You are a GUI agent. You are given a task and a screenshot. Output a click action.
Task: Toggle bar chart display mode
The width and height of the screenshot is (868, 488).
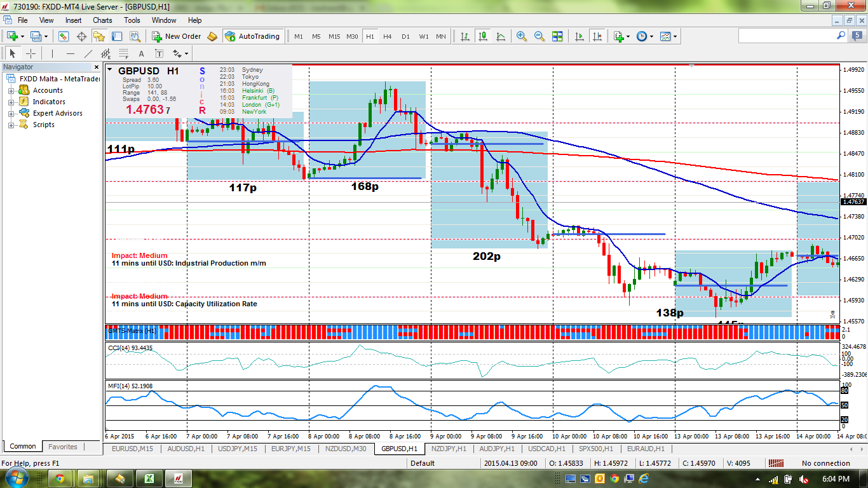(465, 36)
